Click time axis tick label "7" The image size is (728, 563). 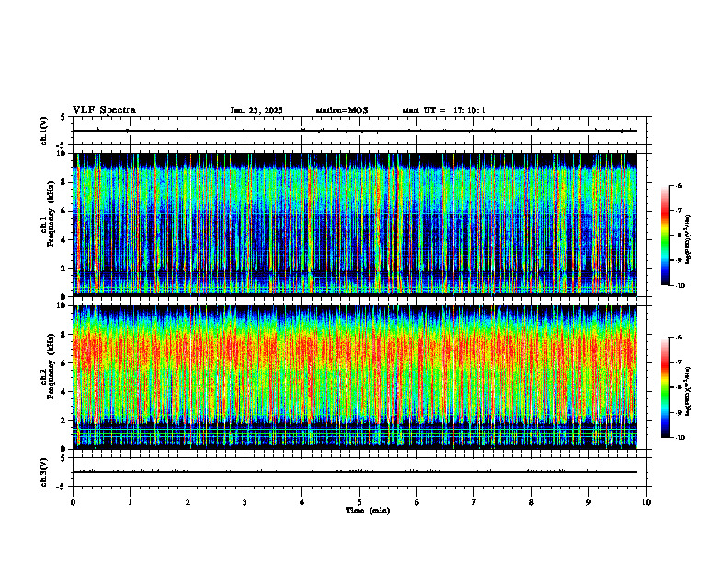pos(474,502)
